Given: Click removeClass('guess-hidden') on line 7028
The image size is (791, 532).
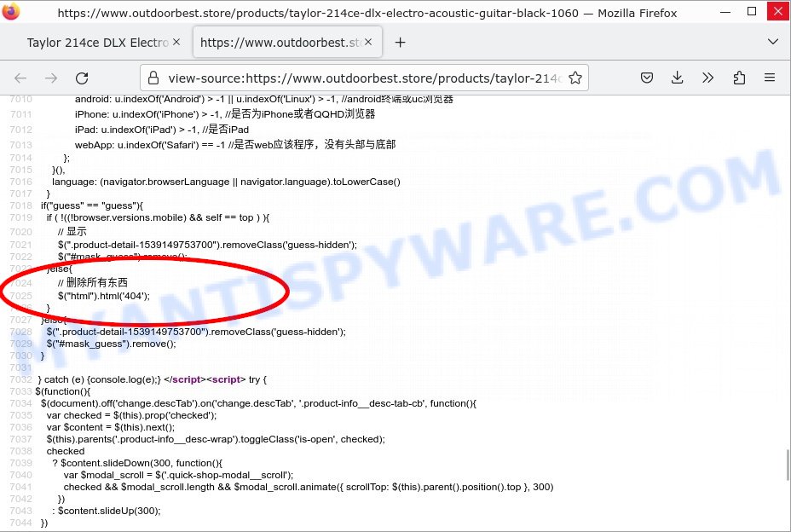Looking at the screenshot, I should tap(279, 332).
